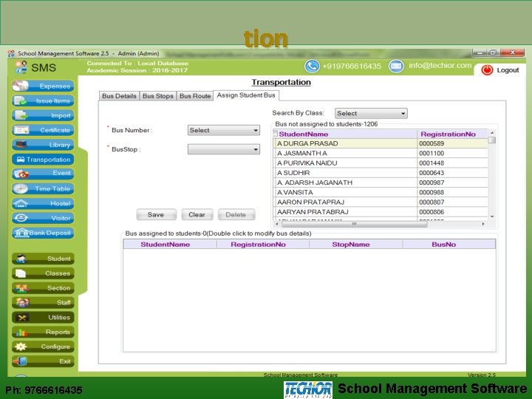
Task: Click the Exit sidebar icon
Action: [21, 361]
